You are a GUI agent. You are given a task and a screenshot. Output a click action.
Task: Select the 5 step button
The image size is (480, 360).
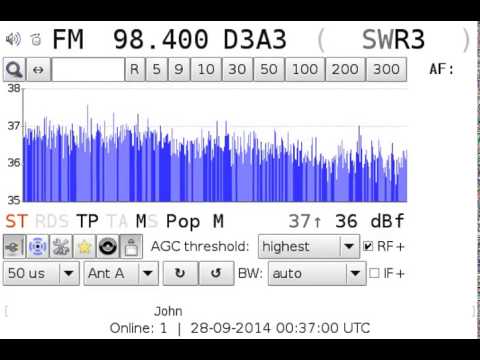click(157, 69)
